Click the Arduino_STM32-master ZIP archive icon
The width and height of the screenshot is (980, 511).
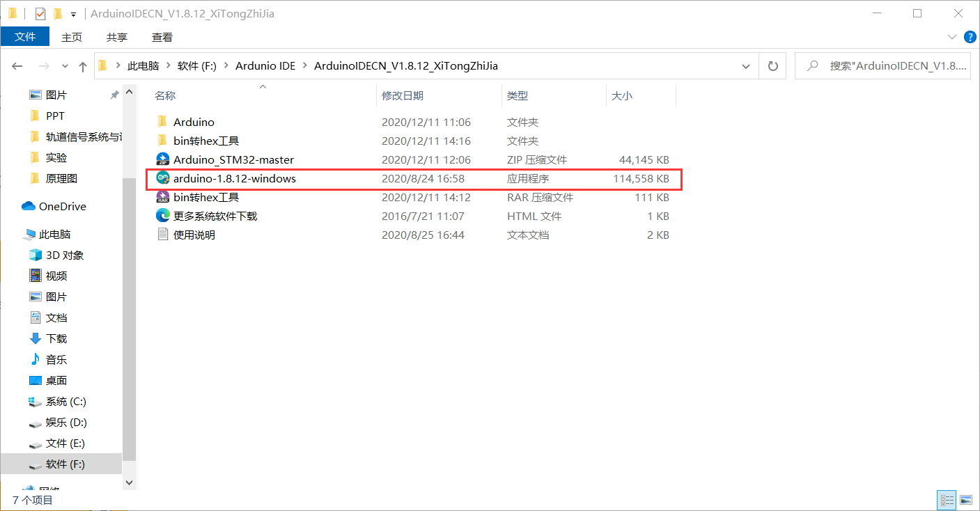pos(162,159)
